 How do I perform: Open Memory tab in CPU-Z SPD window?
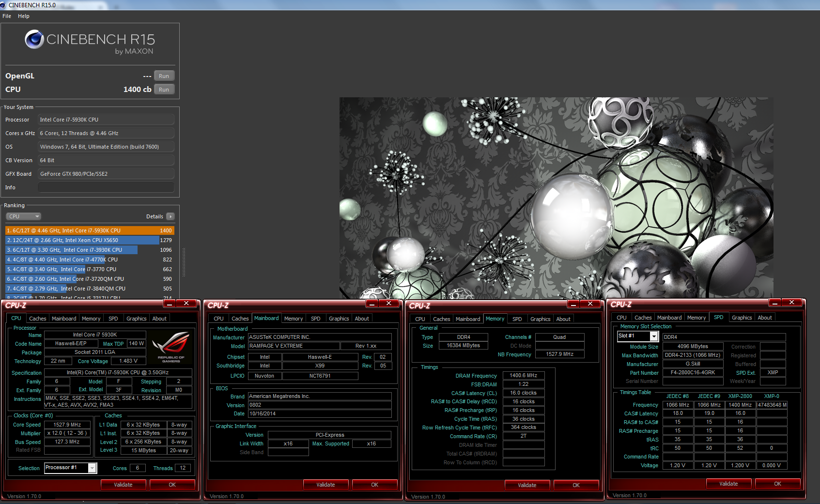point(696,318)
